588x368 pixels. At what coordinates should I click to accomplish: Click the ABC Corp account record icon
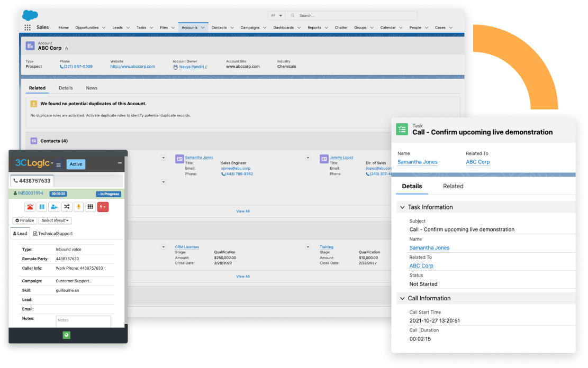pyautogui.click(x=30, y=45)
